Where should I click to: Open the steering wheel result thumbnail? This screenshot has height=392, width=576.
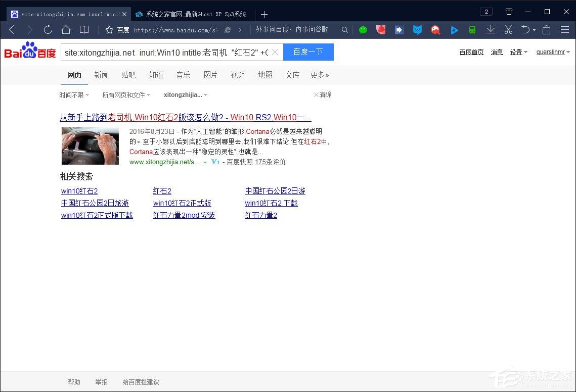pos(90,145)
